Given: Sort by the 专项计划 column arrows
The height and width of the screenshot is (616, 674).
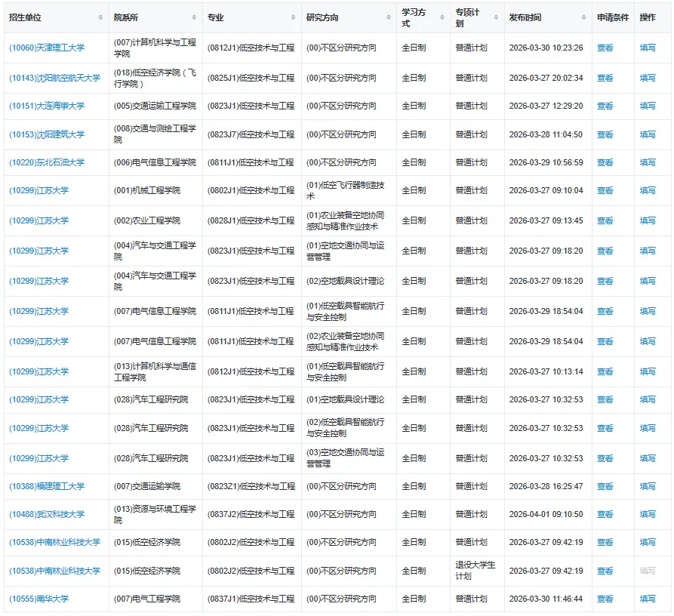Looking at the screenshot, I should click(x=496, y=17).
